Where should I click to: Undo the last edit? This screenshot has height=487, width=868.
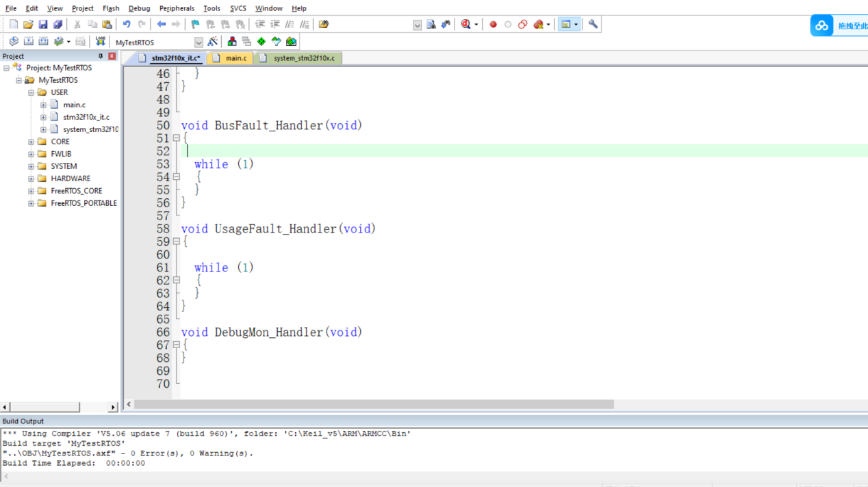point(127,25)
